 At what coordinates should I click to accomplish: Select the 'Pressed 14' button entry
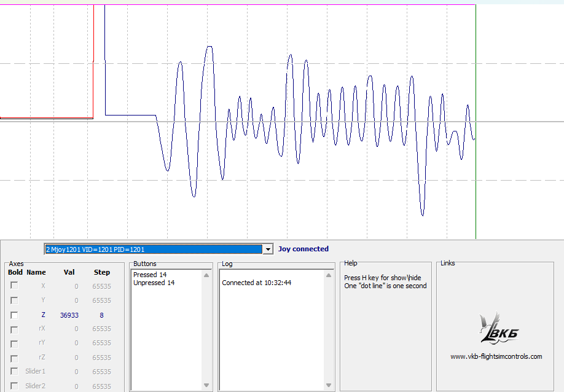[x=150, y=275]
